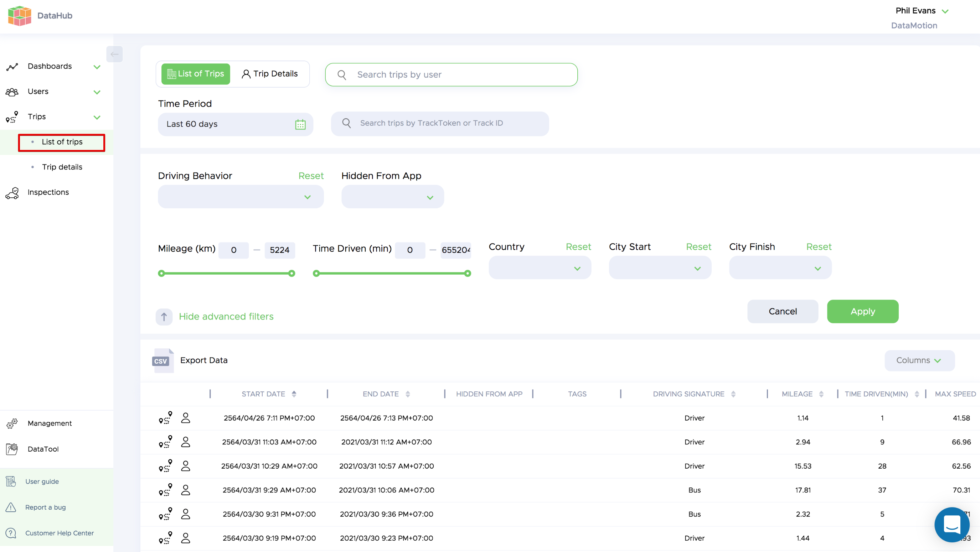Open the Customer Help Center link

pyautogui.click(x=60, y=533)
